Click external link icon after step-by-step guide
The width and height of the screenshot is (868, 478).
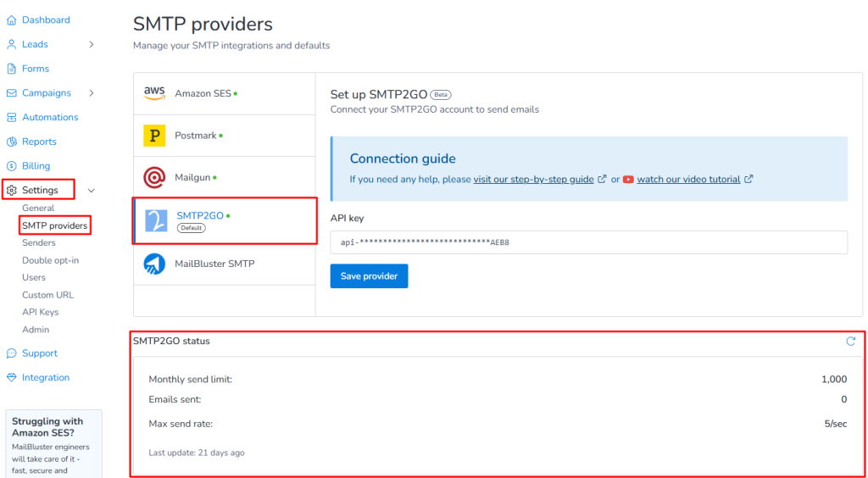pyautogui.click(x=603, y=180)
